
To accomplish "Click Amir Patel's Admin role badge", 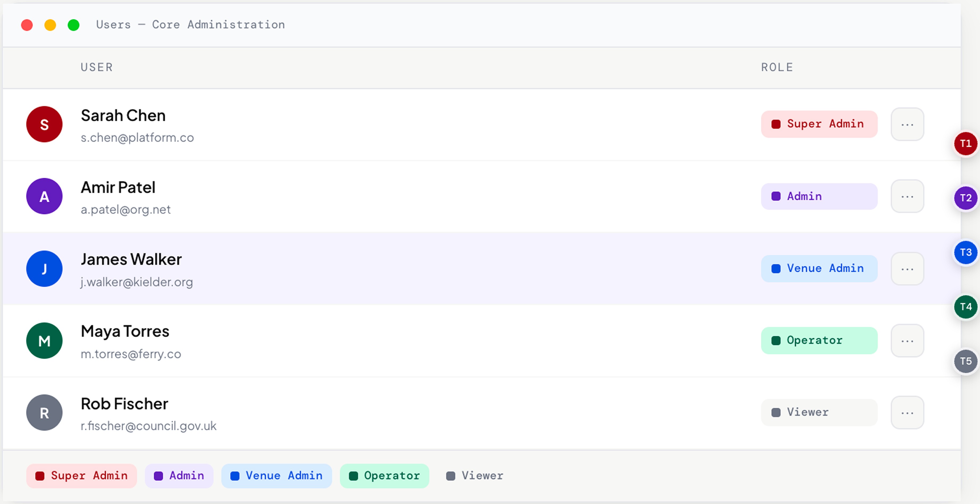I will click(819, 196).
